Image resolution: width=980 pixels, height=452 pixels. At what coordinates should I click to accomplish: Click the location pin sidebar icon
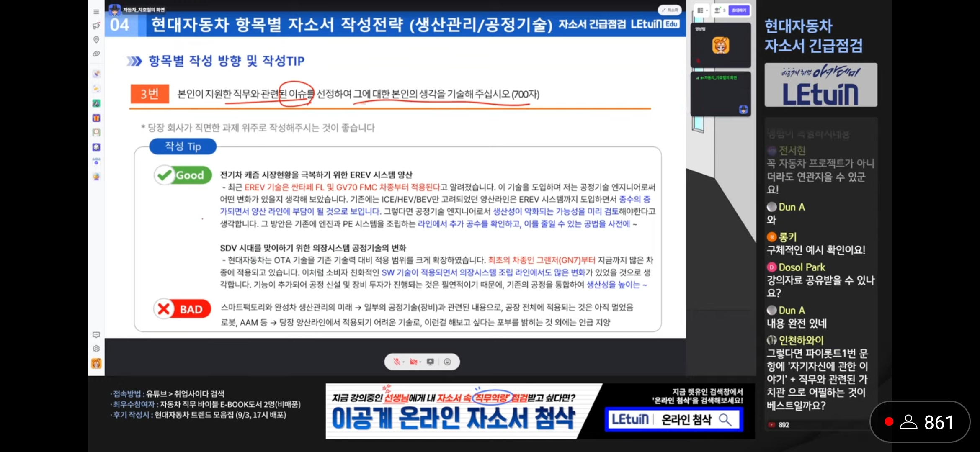tap(96, 40)
